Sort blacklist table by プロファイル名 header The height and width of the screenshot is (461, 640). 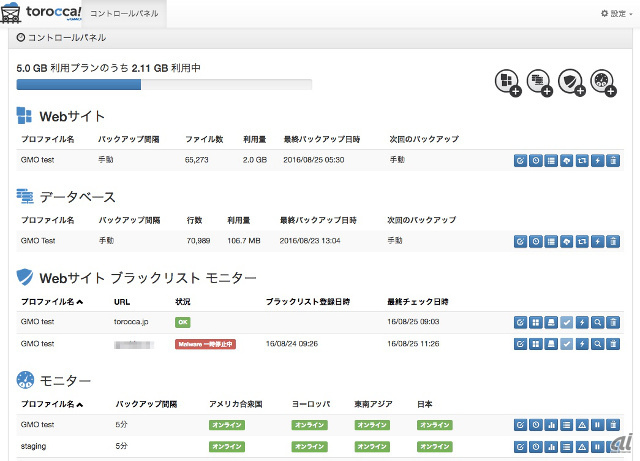pyautogui.click(x=52, y=300)
